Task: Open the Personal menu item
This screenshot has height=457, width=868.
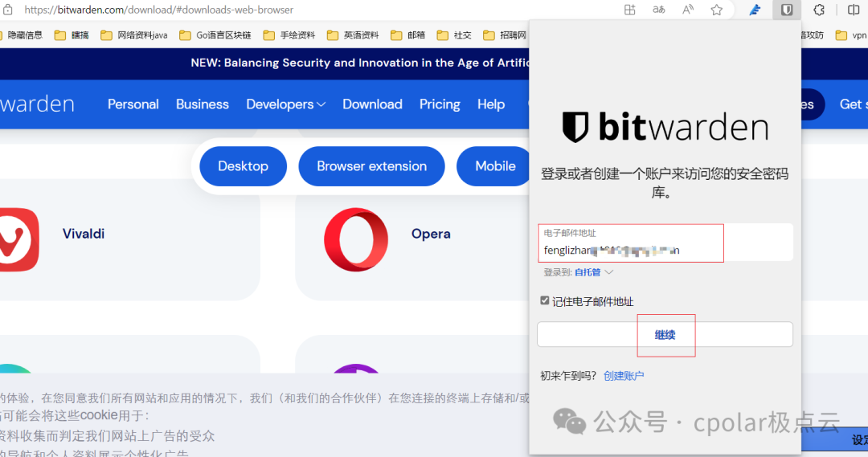Action: coord(133,104)
